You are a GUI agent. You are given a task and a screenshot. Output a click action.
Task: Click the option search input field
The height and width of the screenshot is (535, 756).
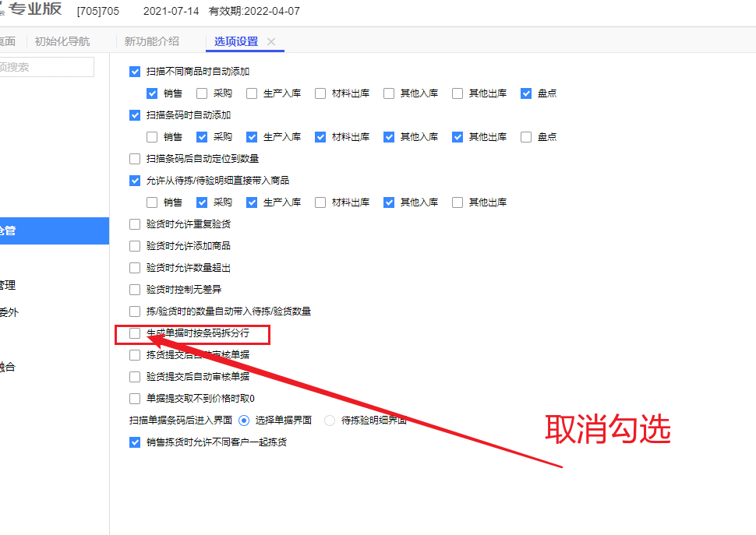click(47, 67)
